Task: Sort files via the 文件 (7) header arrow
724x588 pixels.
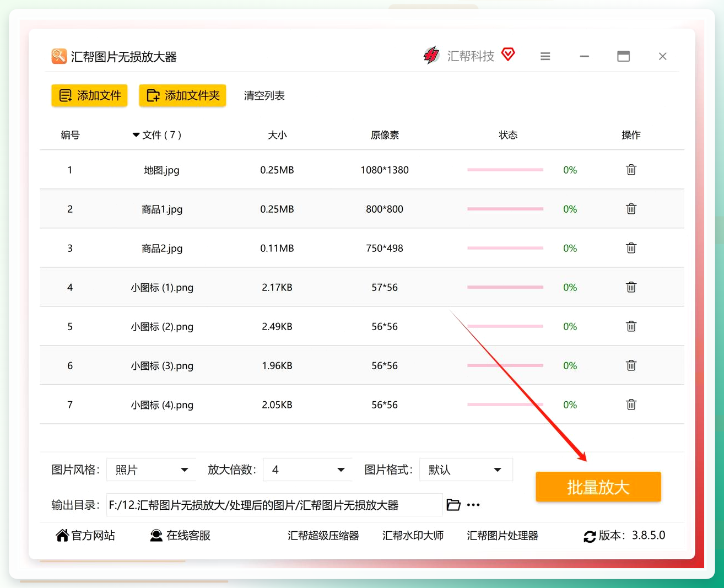Action: point(136,135)
